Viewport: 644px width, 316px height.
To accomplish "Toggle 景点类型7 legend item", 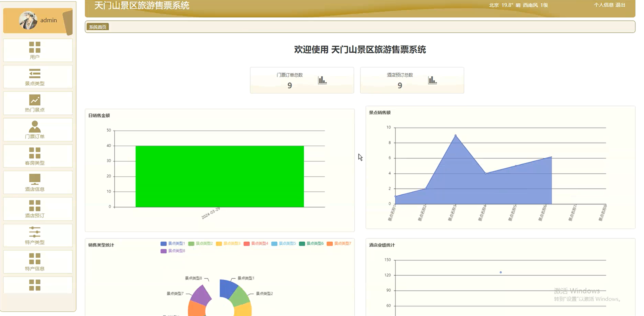I will [x=339, y=244].
